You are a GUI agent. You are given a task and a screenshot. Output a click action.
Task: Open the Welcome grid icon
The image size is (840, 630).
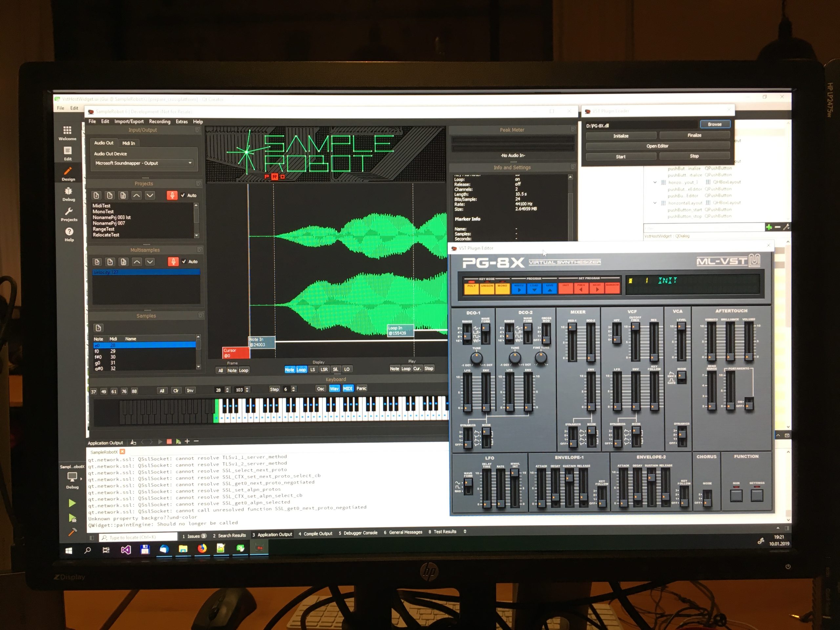coord(67,131)
